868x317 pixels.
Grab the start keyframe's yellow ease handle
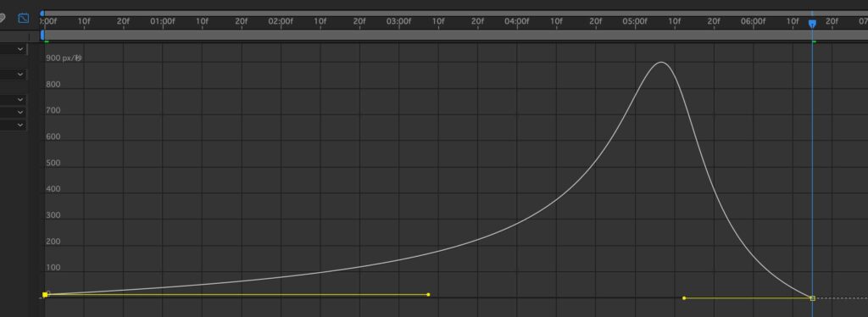point(428,295)
